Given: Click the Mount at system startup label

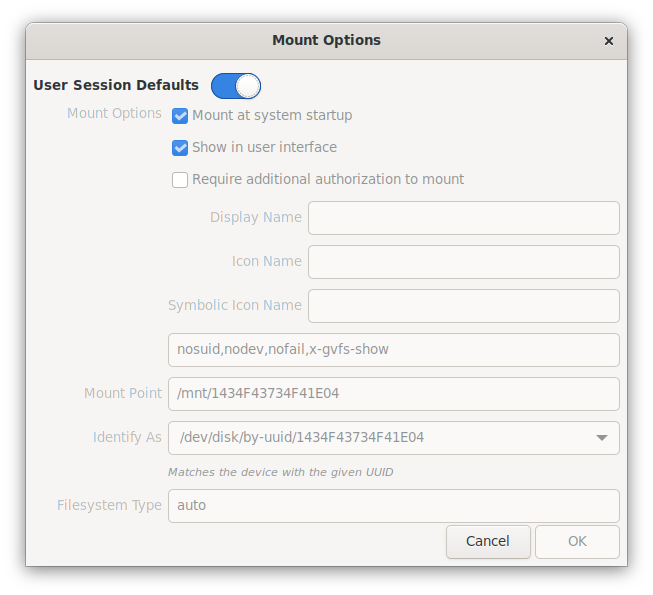Looking at the screenshot, I should (272, 115).
